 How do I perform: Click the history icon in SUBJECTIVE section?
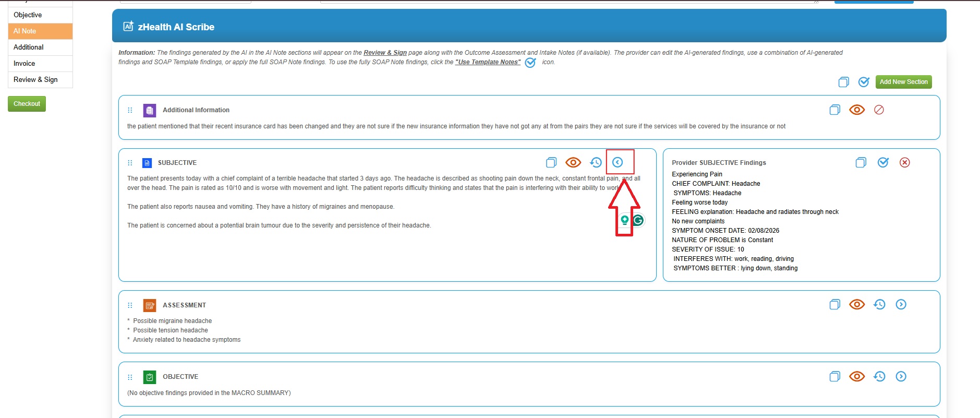click(596, 162)
